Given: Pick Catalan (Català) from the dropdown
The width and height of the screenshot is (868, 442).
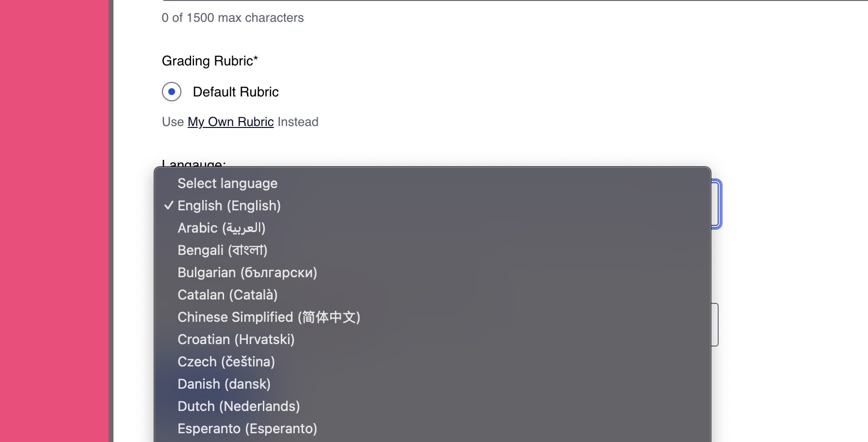Looking at the screenshot, I should pos(227,295).
